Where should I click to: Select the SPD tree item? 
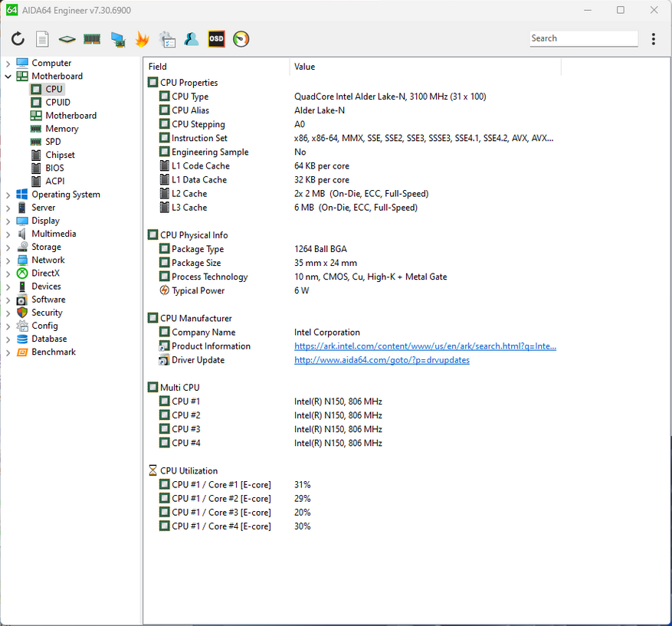pyautogui.click(x=53, y=142)
